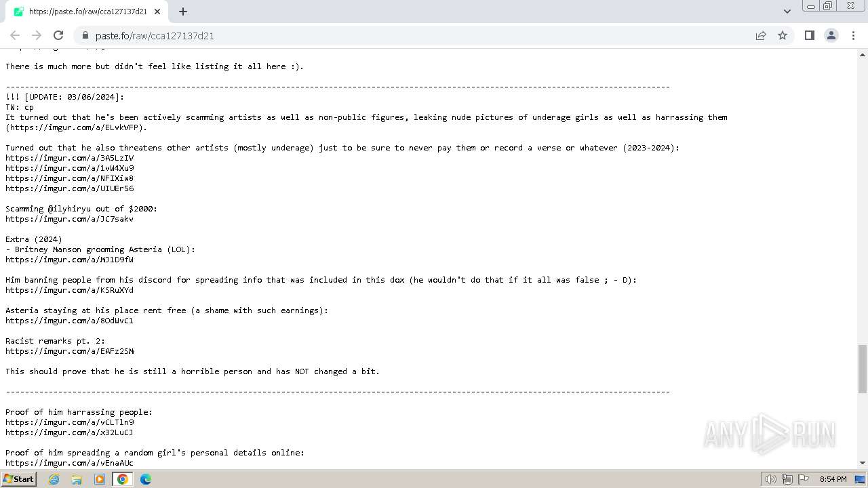Click 'Proof of him harrassing people:' line
Viewport: 868px width, 488px height.
click(79, 412)
